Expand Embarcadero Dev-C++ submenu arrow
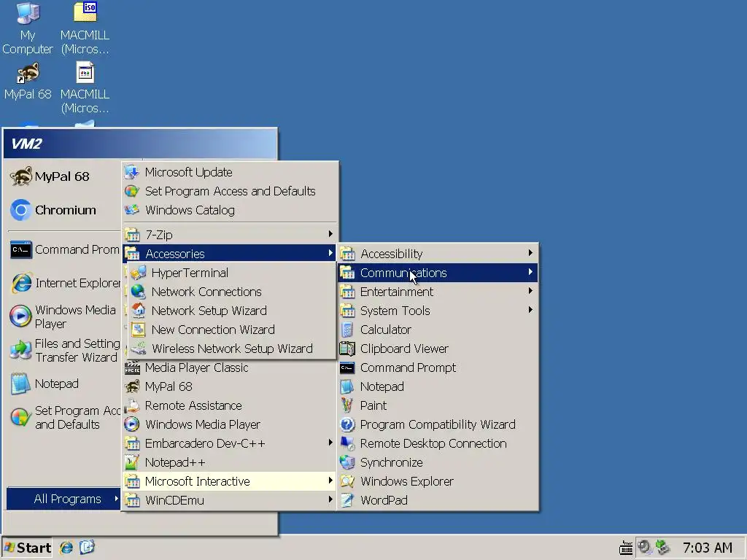747x560 pixels. (x=330, y=443)
